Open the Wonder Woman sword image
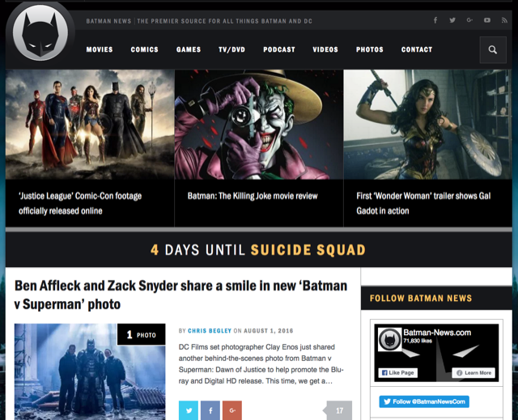Image resolution: width=518 pixels, height=420 pixels. pos(428,125)
